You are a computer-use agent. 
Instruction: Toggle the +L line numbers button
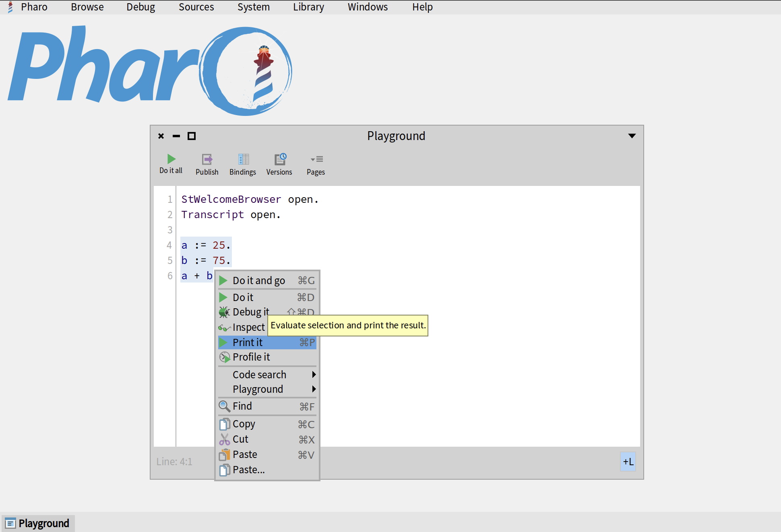628,462
